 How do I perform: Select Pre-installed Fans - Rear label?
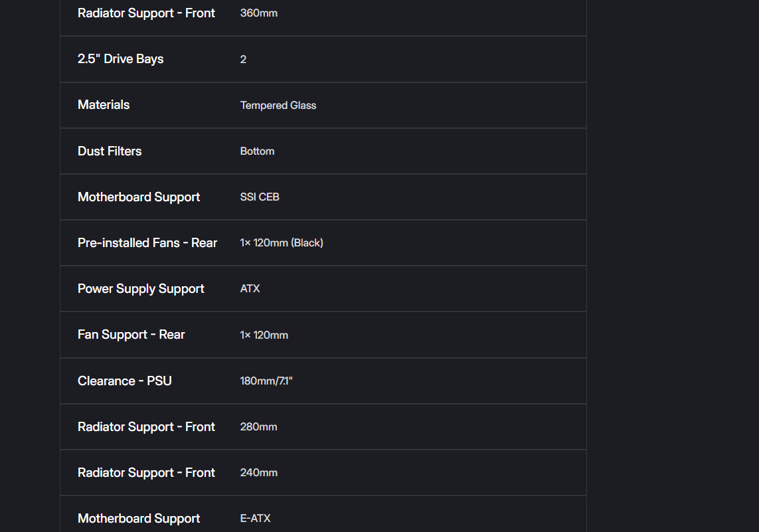coord(147,242)
